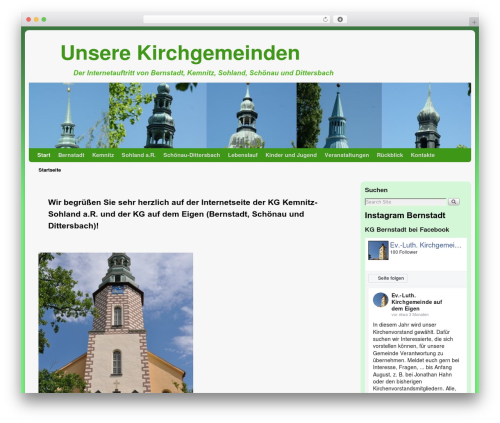The image size is (500, 423).
Task: Click the welcome heading 'Wir begrüßen Sie sehr herzlich'
Action: point(183,214)
